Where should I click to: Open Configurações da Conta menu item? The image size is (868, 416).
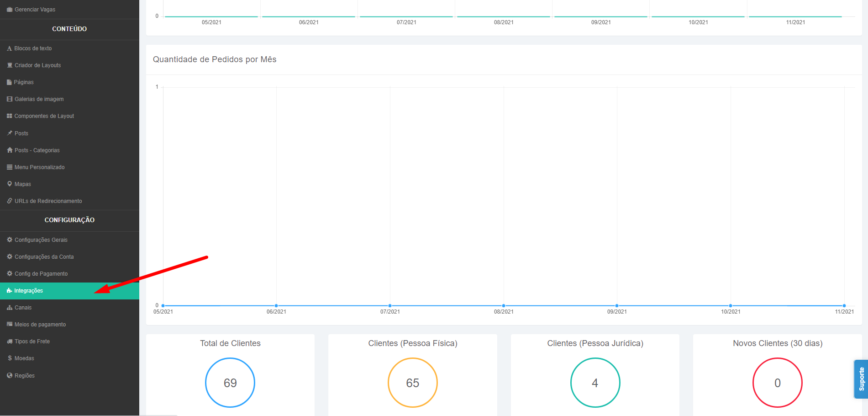coord(69,257)
